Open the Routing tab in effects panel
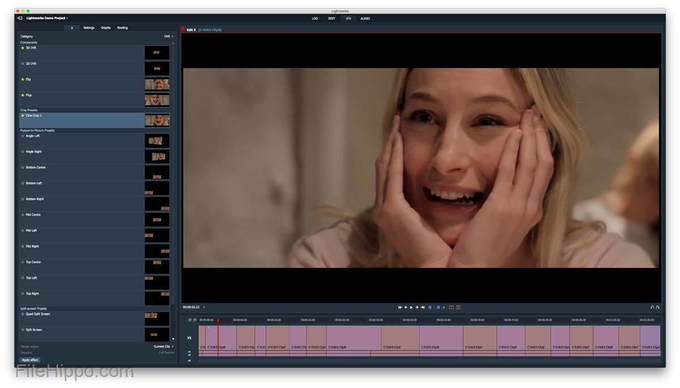The width and height of the screenshot is (680, 388). pos(122,28)
